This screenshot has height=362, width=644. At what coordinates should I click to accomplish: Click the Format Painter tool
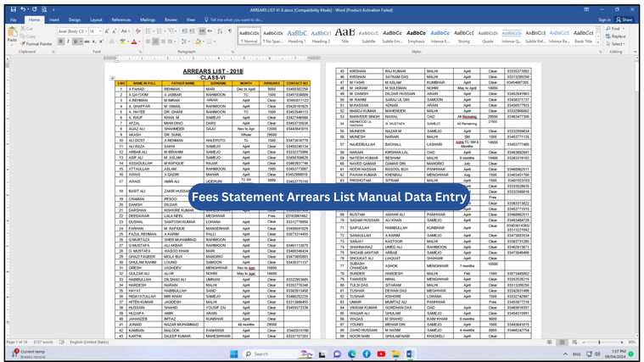click(x=36, y=43)
